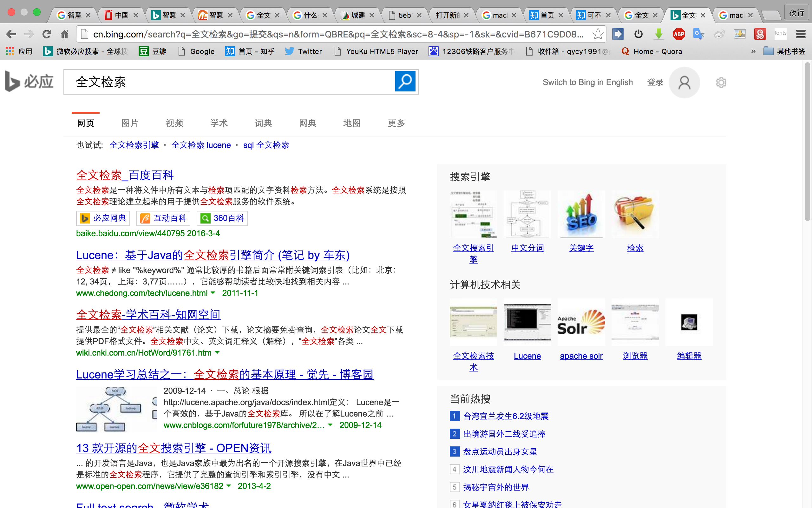Open the Apache Solr thumbnail image

pyautogui.click(x=581, y=322)
